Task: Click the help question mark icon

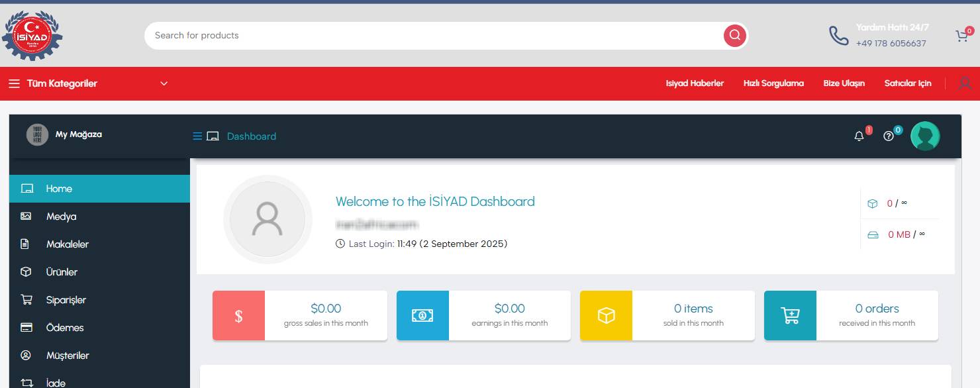Action: [889, 136]
